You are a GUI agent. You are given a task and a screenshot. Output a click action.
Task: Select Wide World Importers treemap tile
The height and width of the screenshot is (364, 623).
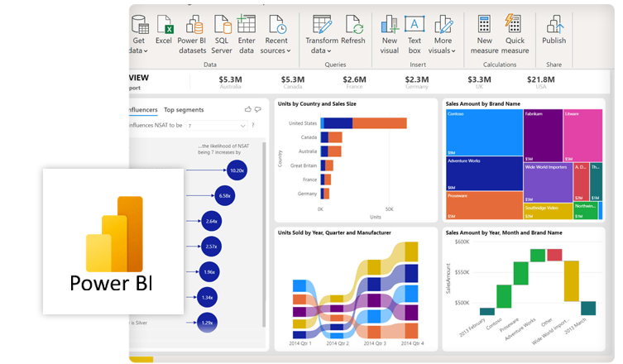click(548, 182)
